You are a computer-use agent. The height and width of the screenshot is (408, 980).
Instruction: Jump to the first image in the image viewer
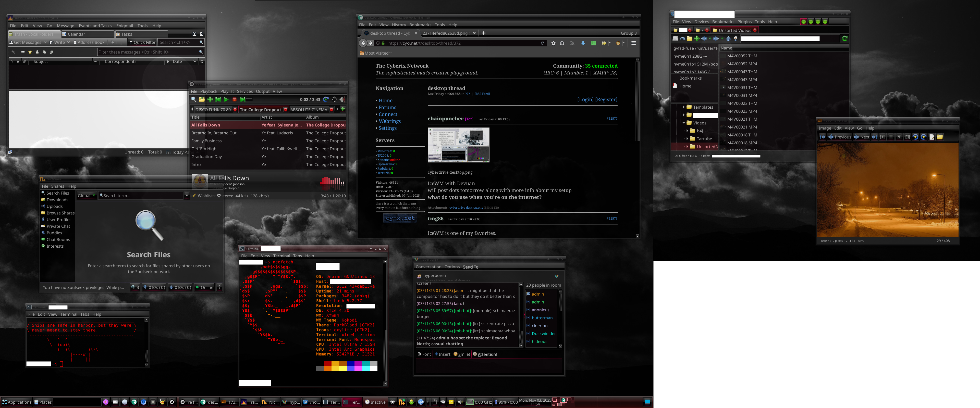pyautogui.click(x=823, y=137)
